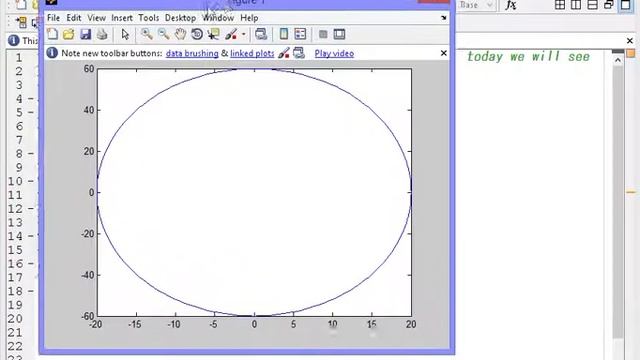
Task: Insert a legend via toolbar icon
Action: [300, 34]
